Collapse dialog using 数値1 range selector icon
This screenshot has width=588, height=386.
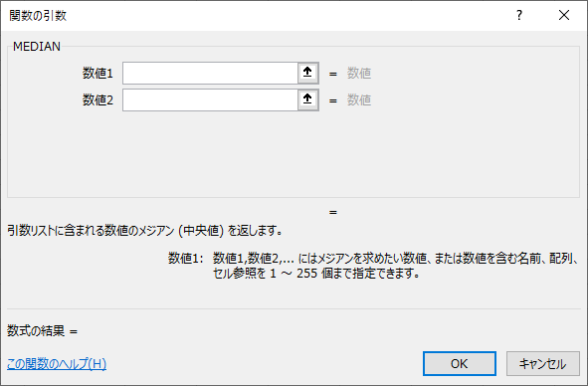[x=307, y=73]
